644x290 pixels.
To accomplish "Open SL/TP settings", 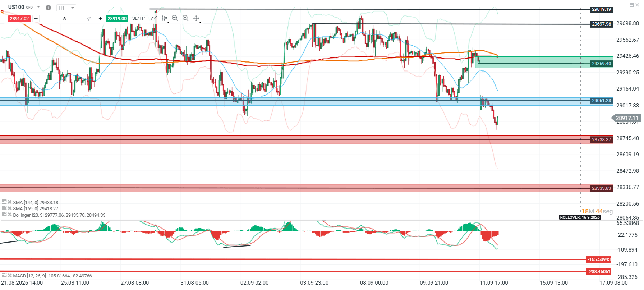I will 138,18.
